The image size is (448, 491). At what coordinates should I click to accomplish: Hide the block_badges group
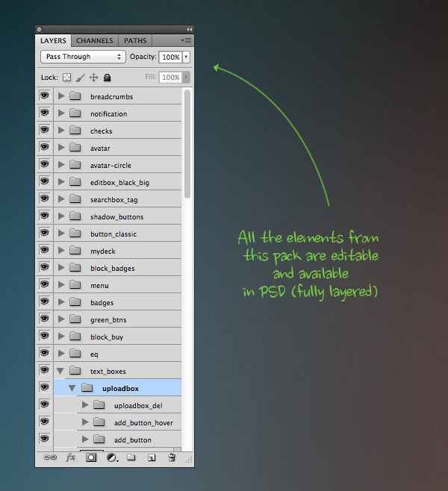tap(44, 268)
